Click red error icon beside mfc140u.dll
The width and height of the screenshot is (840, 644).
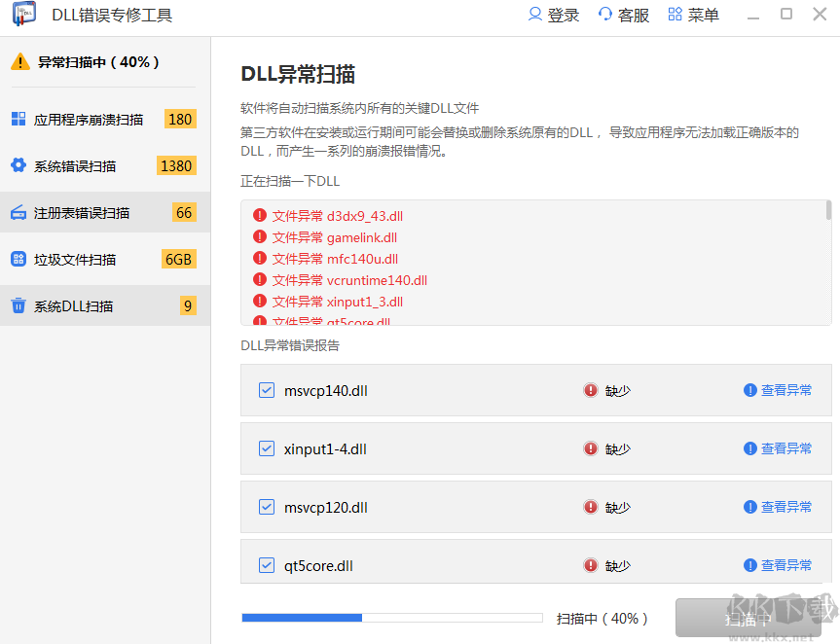coord(260,258)
